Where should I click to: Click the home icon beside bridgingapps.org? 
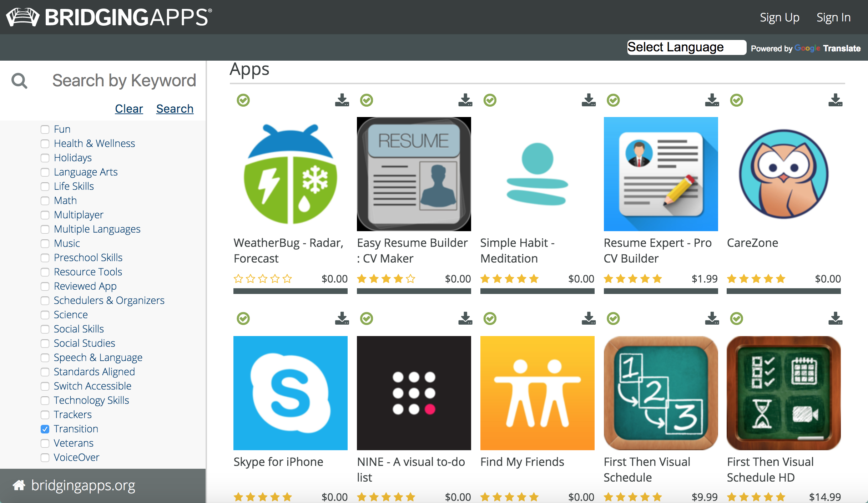tap(19, 485)
